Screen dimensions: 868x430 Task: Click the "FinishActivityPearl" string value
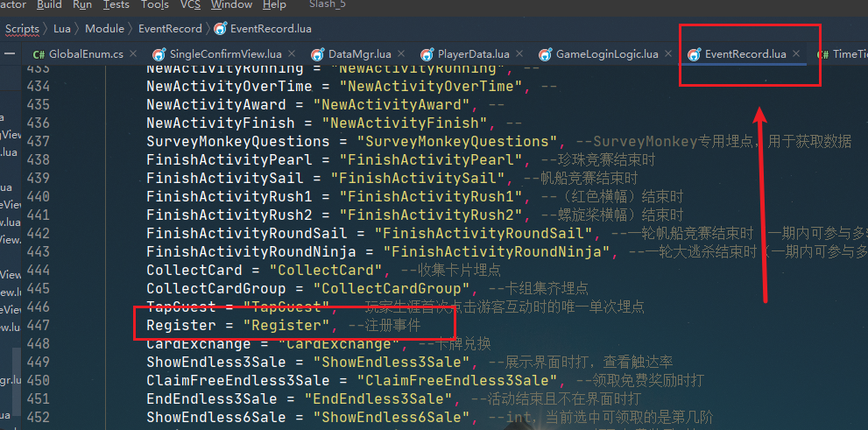tap(431, 160)
